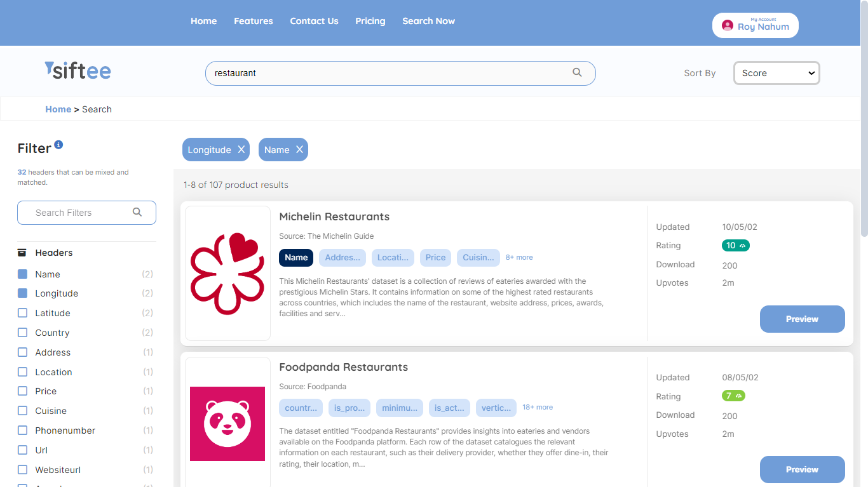The width and height of the screenshot is (868, 487).
Task: Uncheck the Name header checkbox
Action: (22, 274)
